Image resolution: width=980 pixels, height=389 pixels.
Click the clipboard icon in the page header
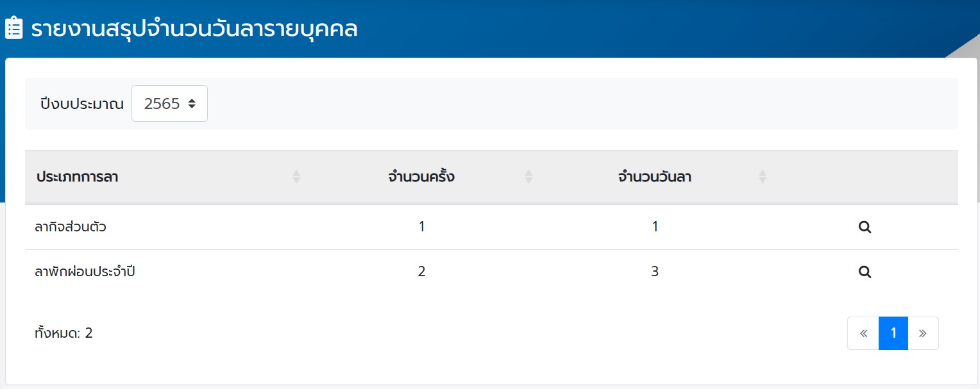(13, 29)
